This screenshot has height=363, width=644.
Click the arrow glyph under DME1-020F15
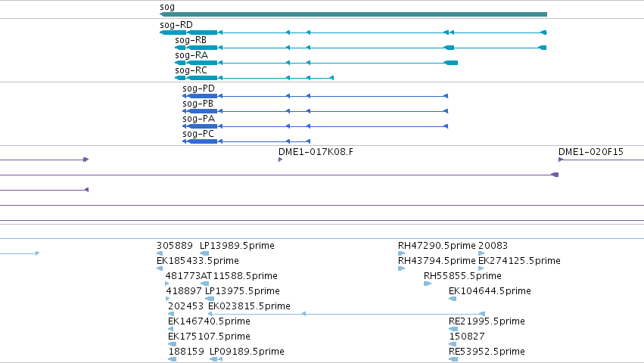coord(561,160)
